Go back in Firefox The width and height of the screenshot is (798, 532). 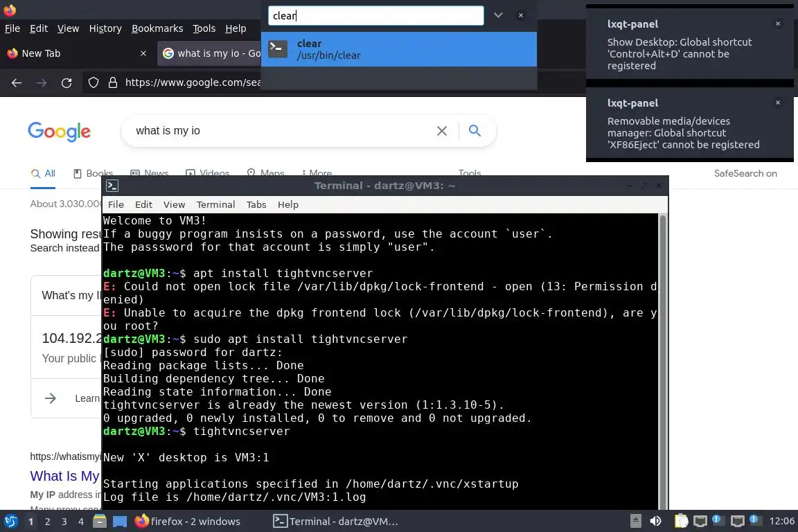[17, 82]
